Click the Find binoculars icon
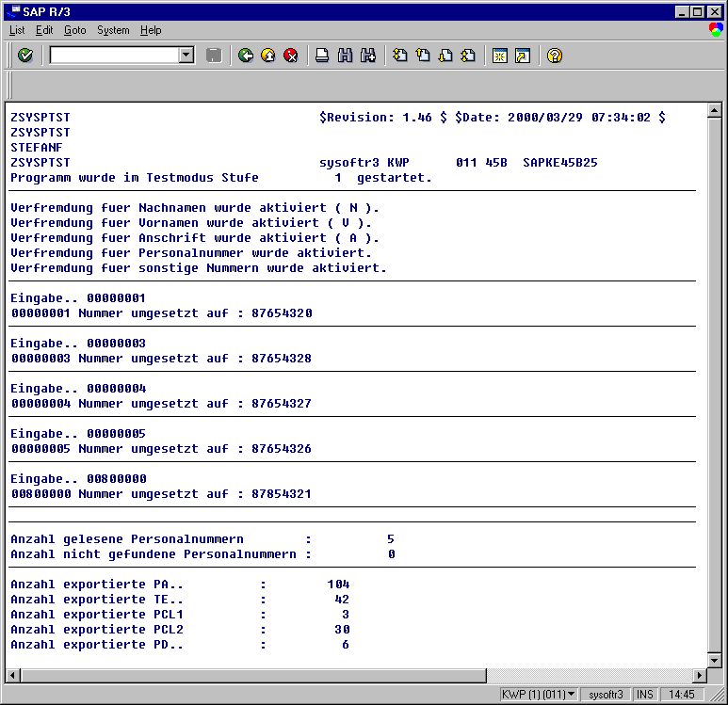This screenshot has width=728, height=705. (x=345, y=56)
